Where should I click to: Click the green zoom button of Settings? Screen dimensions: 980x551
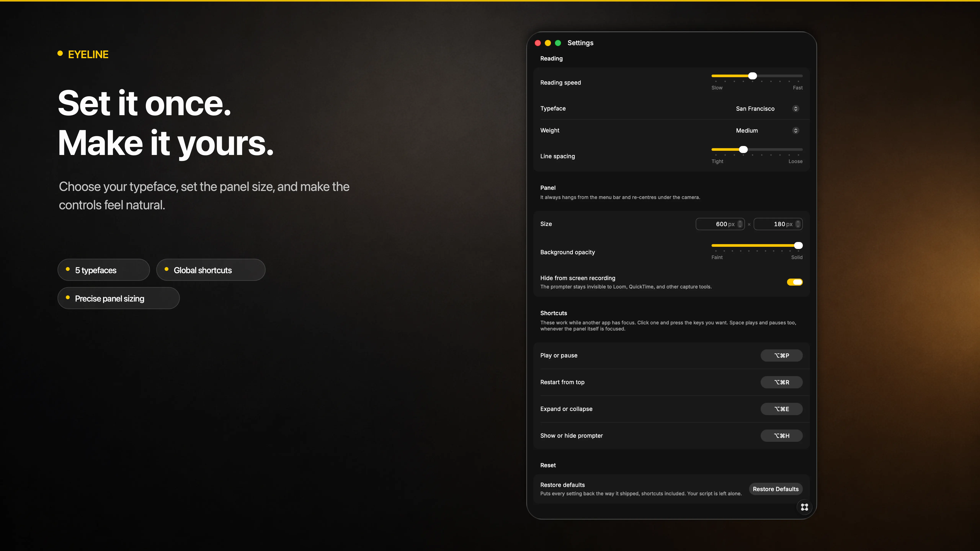click(558, 43)
